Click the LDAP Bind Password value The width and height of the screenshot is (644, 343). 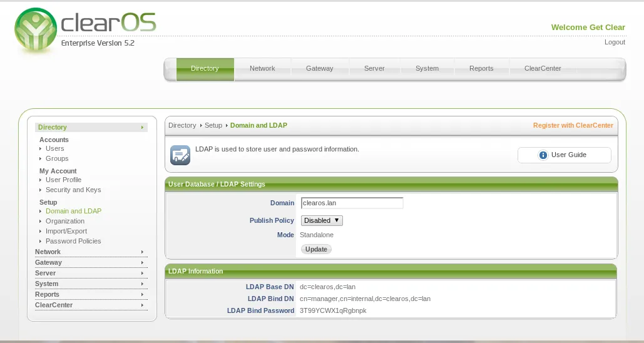coord(333,310)
